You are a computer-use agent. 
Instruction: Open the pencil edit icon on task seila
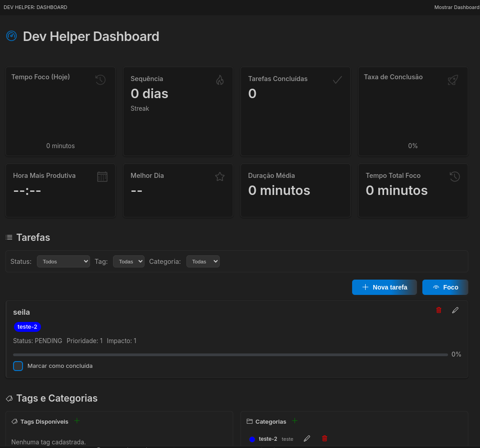[x=455, y=310]
